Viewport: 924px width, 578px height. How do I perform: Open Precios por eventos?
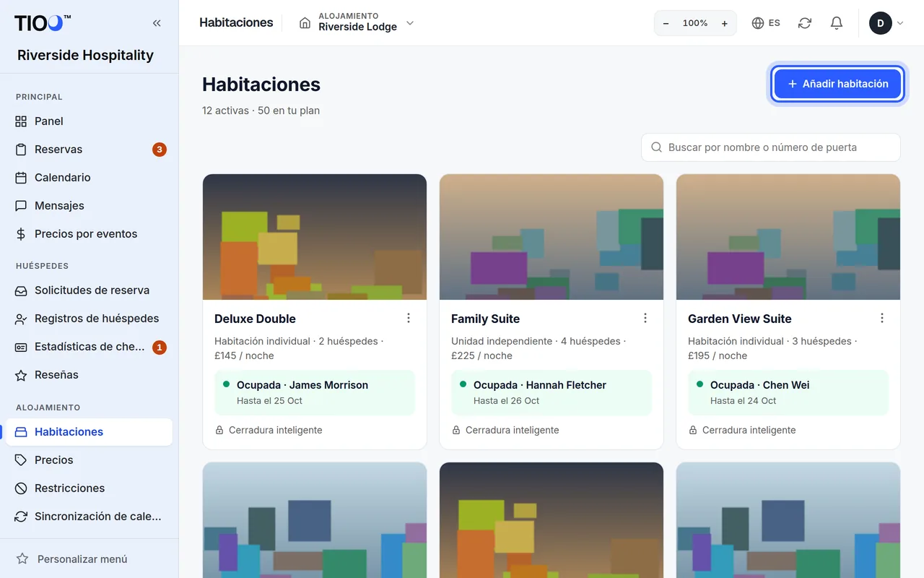click(x=89, y=234)
